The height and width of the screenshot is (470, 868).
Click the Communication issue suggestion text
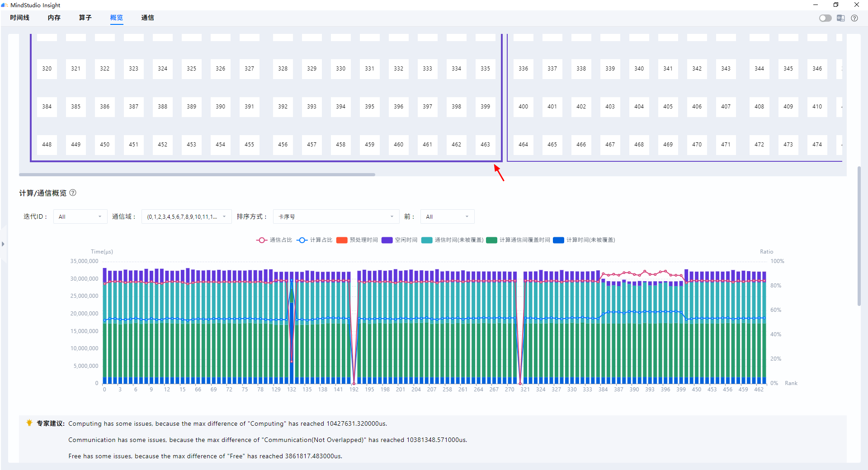[x=268, y=440]
